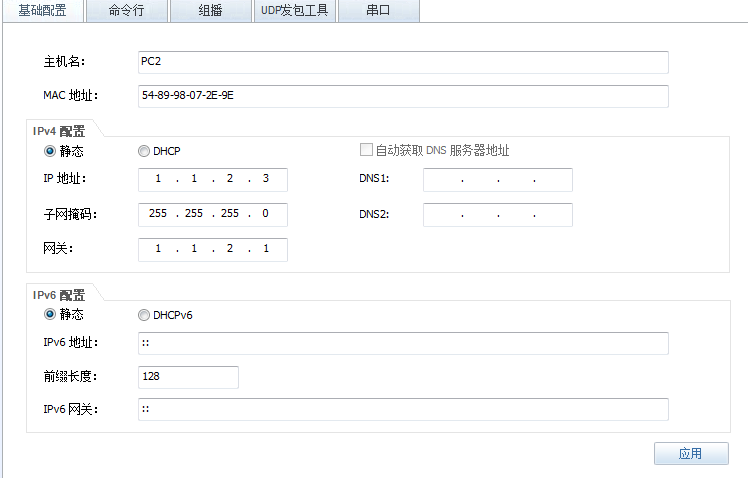Select the DHCPv6 radio button
Image resolution: width=748 pixels, height=478 pixels.
click(x=144, y=315)
